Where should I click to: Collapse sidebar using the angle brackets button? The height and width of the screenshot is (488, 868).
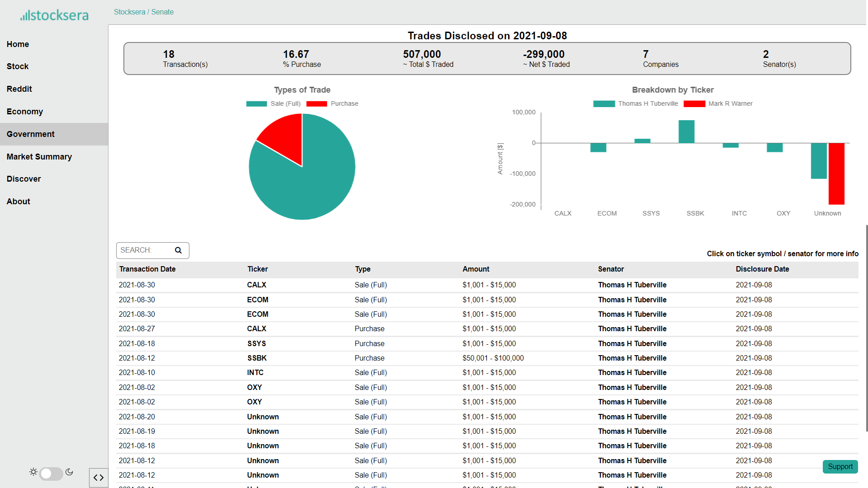click(x=99, y=478)
